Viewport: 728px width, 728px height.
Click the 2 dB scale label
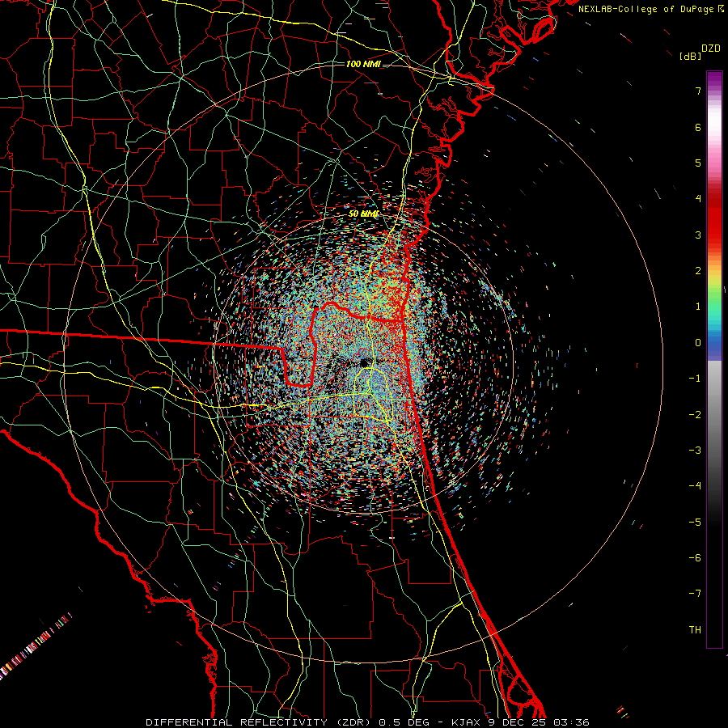(698, 271)
